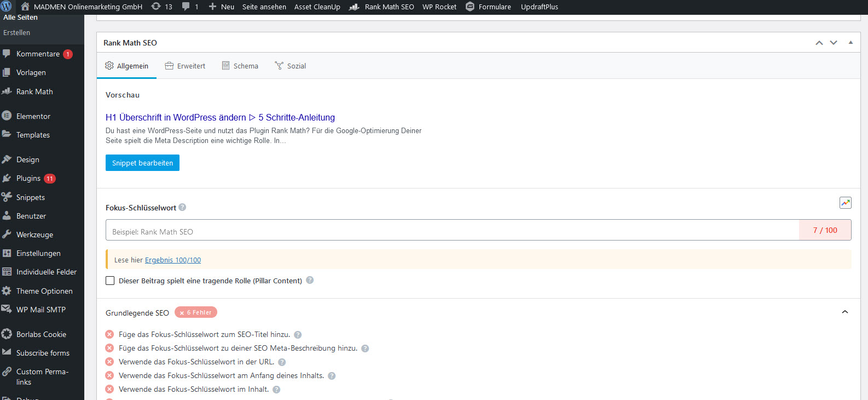This screenshot has width=868, height=400.
Task: Click the Rank Math SEO chart icon in admin bar
Action: (354, 7)
